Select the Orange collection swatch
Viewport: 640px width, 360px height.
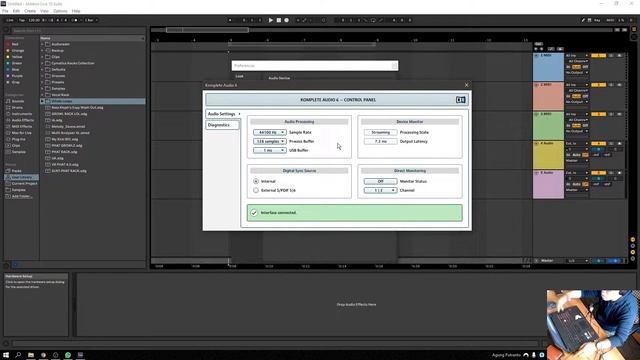[x=8, y=51]
